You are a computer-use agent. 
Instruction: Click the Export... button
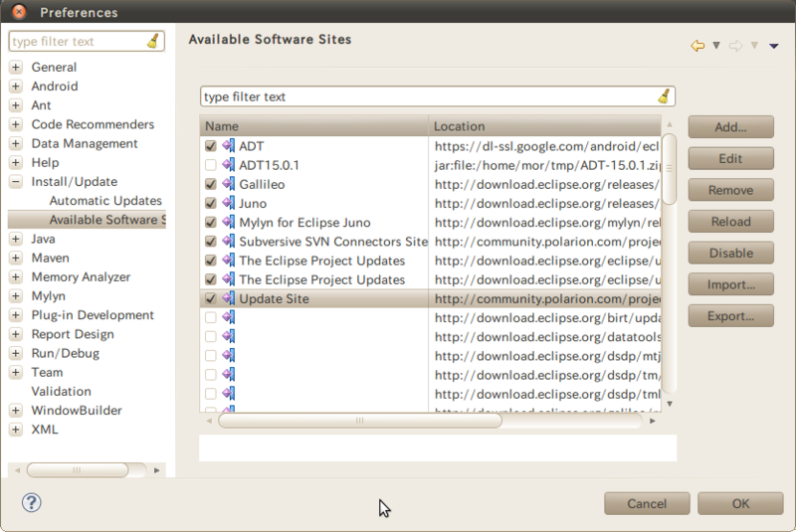tap(731, 315)
